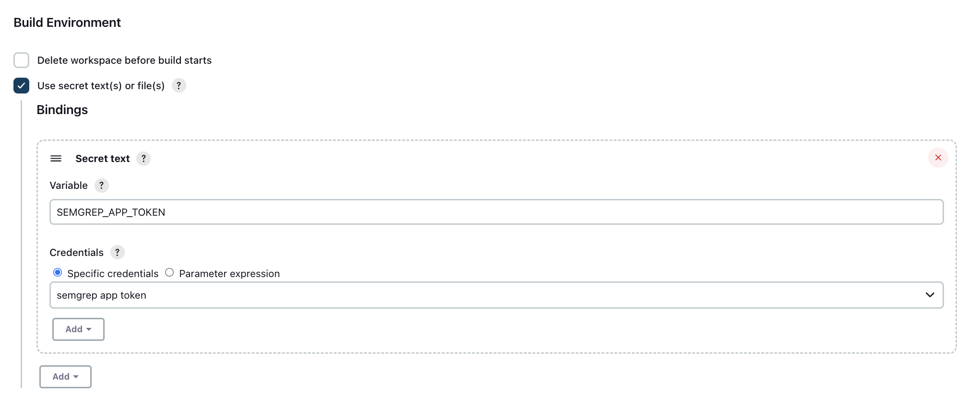Enable 'Delete workspace before build starts'
Viewport: 980px width, 395px height.
point(21,60)
